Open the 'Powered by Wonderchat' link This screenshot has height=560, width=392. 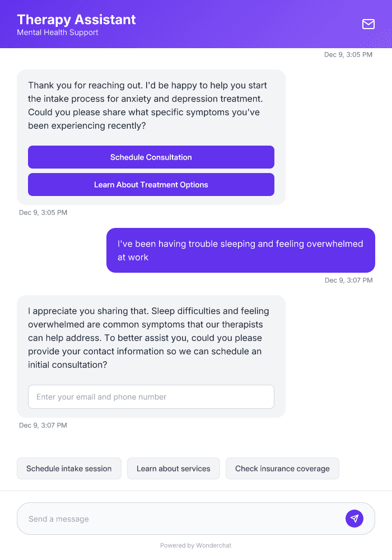click(x=195, y=545)
